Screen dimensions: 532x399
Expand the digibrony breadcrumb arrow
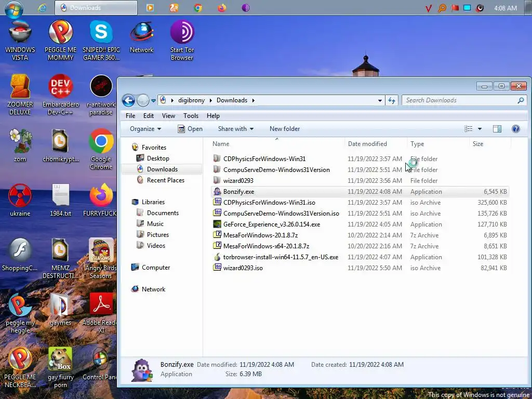[x=211, y=100]
